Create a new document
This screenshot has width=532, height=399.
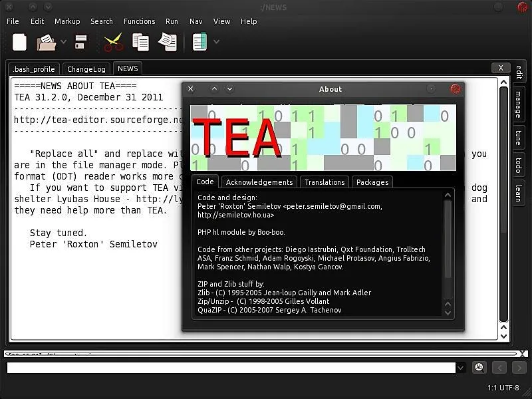(x=19, y=42)
